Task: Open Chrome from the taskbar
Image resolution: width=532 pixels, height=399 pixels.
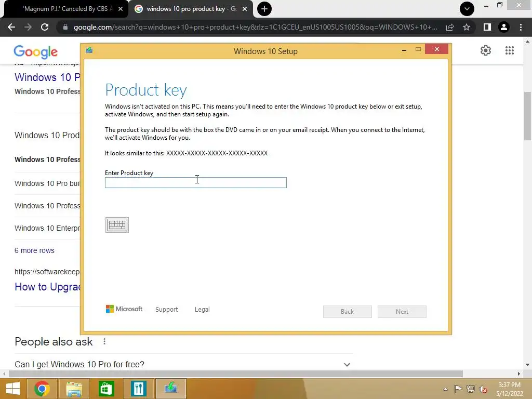Action: (x=42, y=389)
